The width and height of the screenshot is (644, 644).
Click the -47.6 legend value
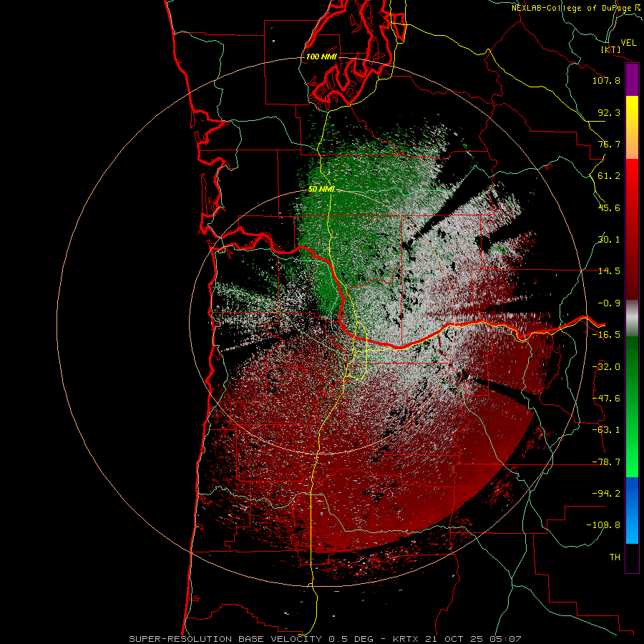(606, 399)
